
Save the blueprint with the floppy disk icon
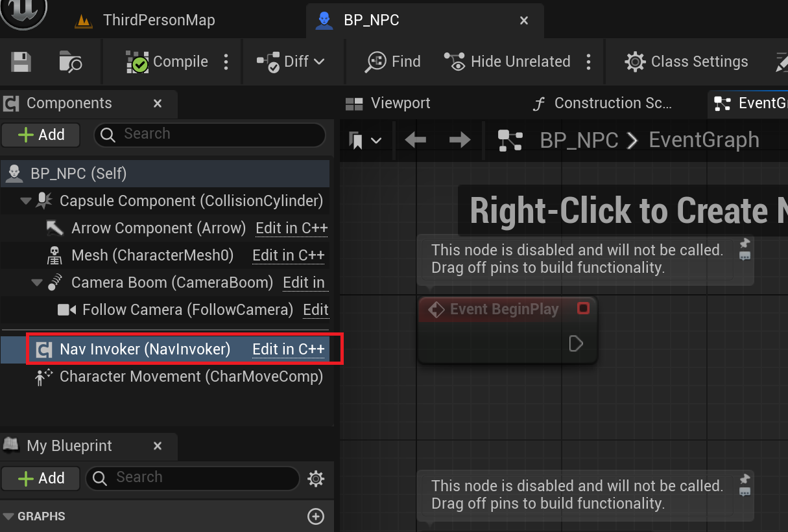pos(21,62)
